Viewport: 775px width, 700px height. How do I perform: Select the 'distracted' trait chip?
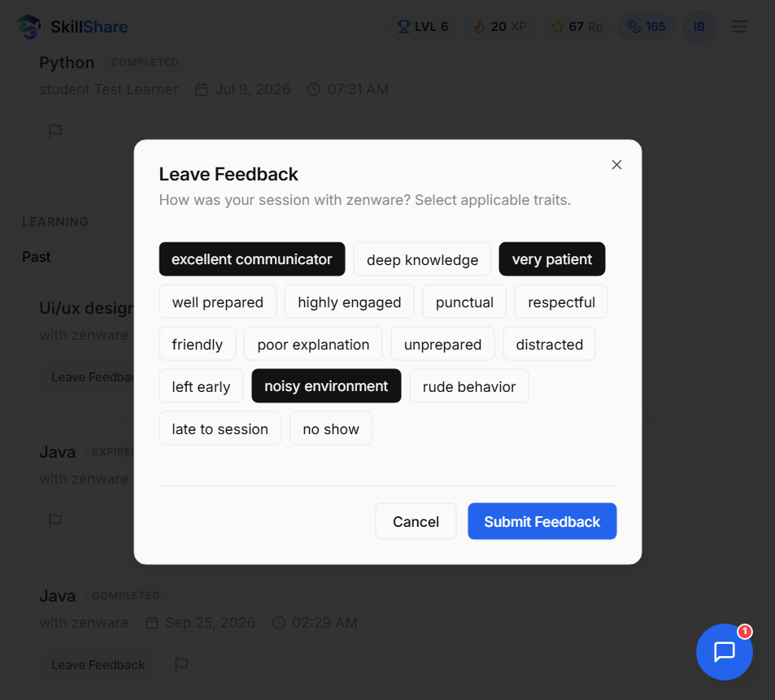point(549,344)
